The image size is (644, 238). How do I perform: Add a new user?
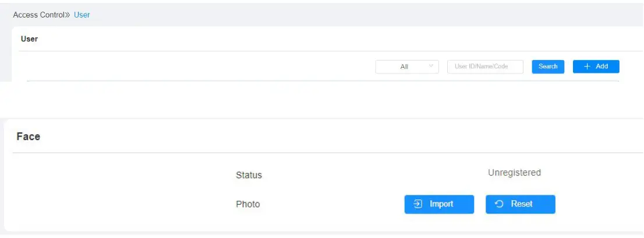(x=596, y=66)
